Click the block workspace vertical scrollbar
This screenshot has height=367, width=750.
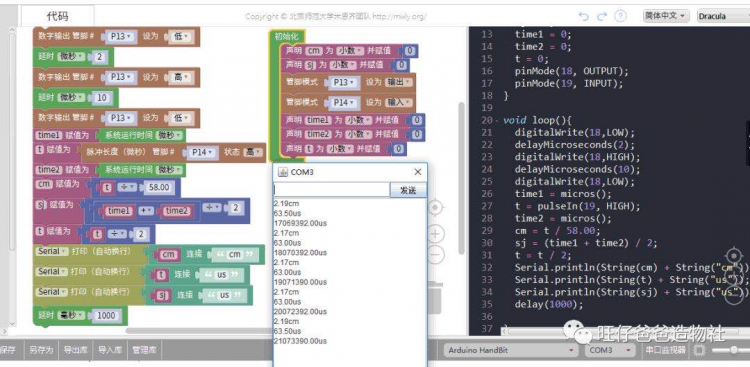tap(461, 177)
